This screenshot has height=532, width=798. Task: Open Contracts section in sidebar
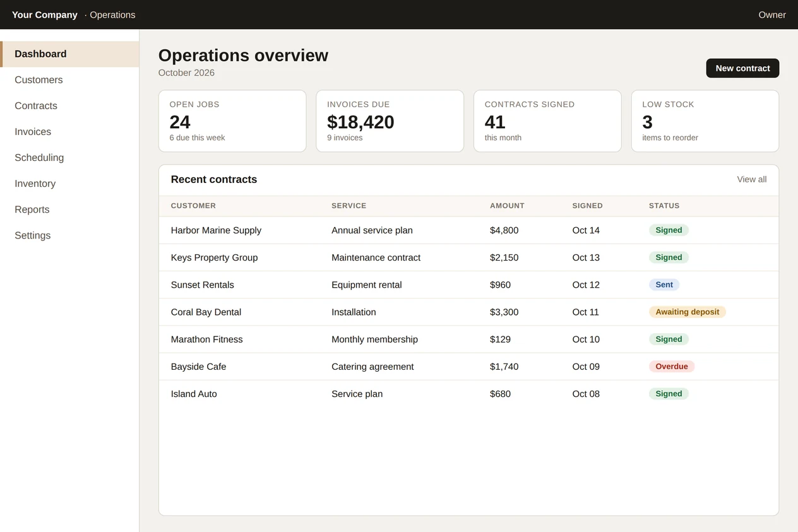coord(69,106)
